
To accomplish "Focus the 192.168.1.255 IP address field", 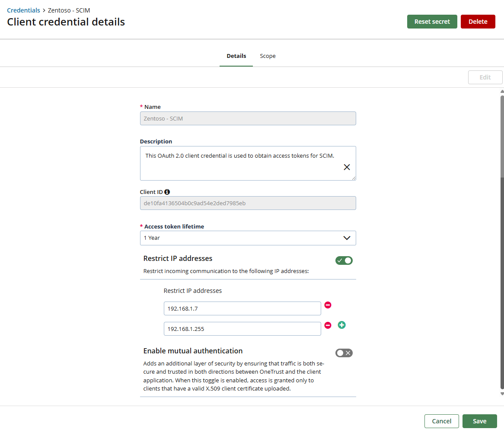I will (x=242, y=329).
